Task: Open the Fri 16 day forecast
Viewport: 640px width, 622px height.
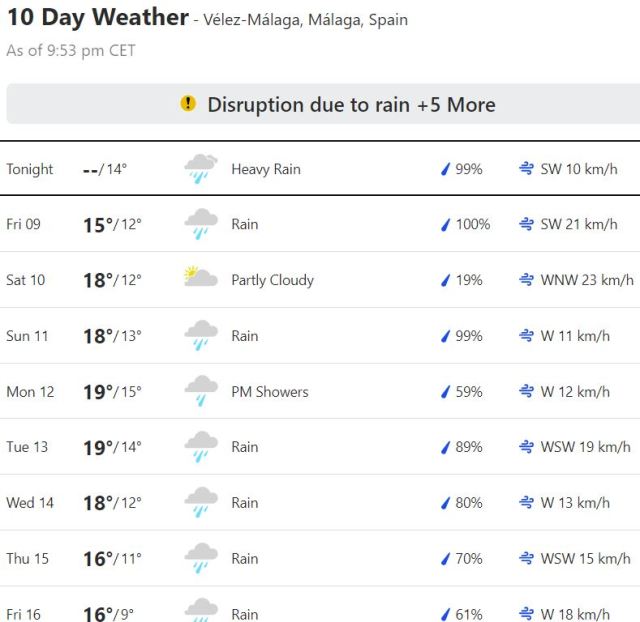Action: pyautogui.click(x=320, y=612)
